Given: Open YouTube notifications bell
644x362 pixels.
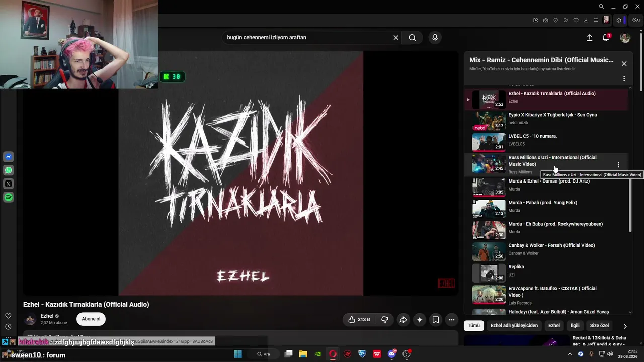Looking at the screenshot, I should (x=606, y=38).
